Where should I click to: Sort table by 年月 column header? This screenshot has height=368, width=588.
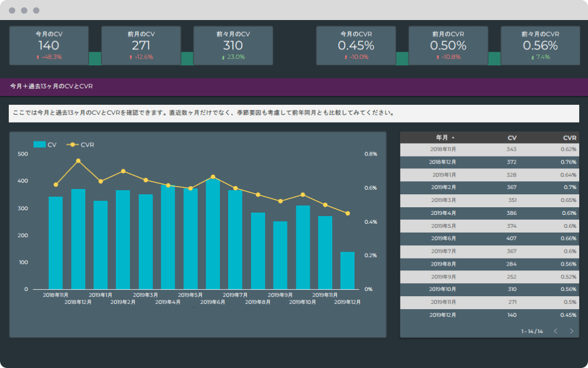pyautogui.click(x=441, y=138)
